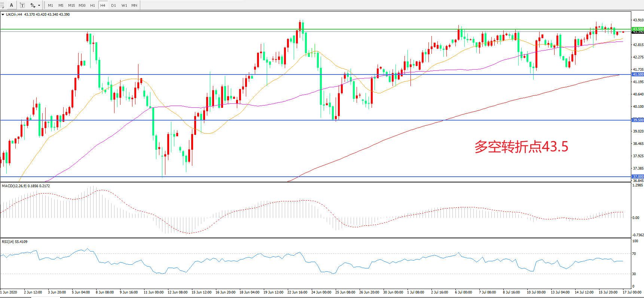
Task: Select the Text tool (A icon)
Action: coord(11,5)
